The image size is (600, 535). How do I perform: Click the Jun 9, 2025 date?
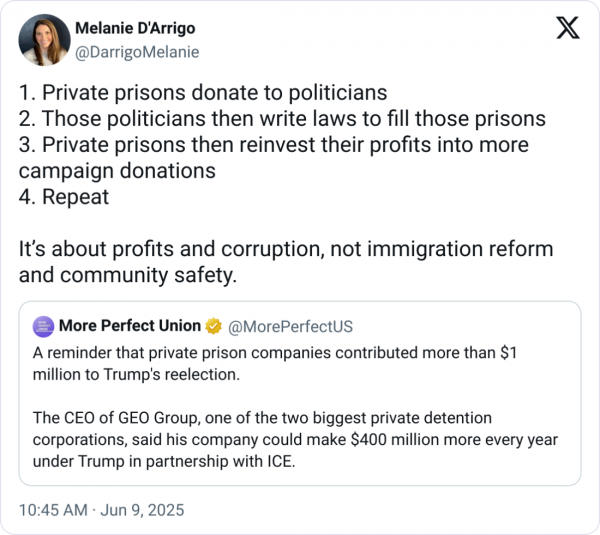coord(142,510)
